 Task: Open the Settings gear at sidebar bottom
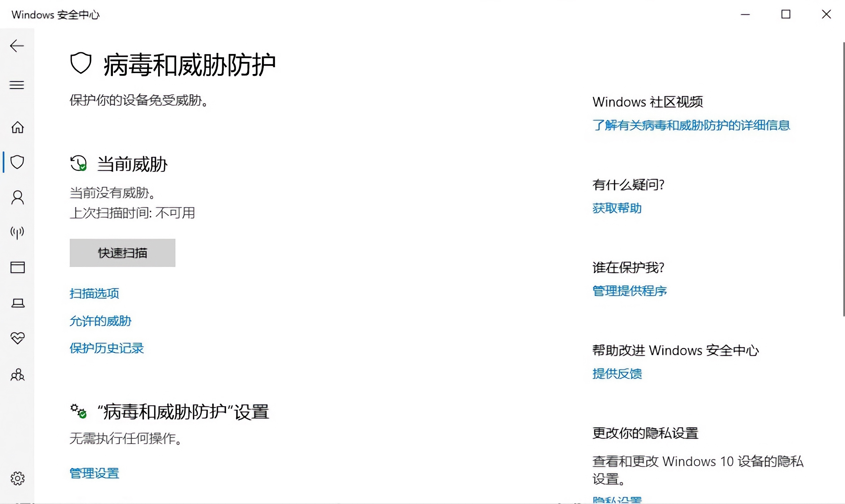point(17,478)
